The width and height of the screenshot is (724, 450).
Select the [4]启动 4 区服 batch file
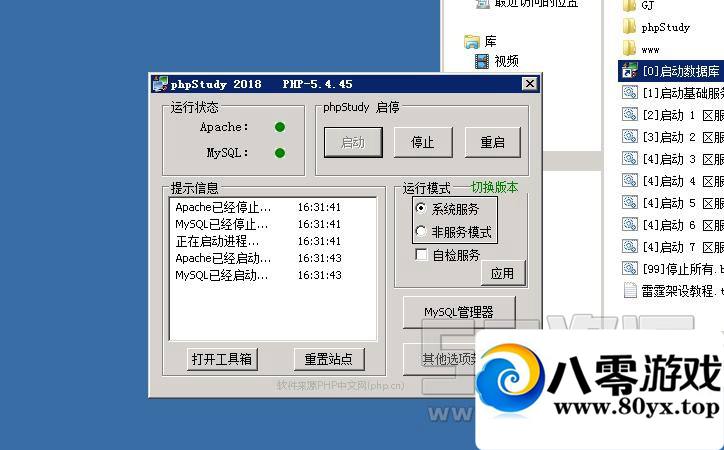tap(672, 181)
